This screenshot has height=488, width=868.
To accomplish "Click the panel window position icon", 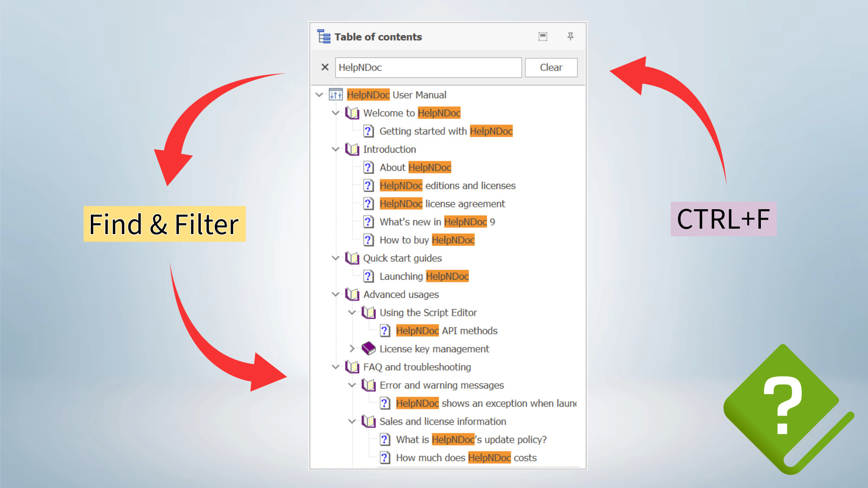I will [x=542, y=37].
